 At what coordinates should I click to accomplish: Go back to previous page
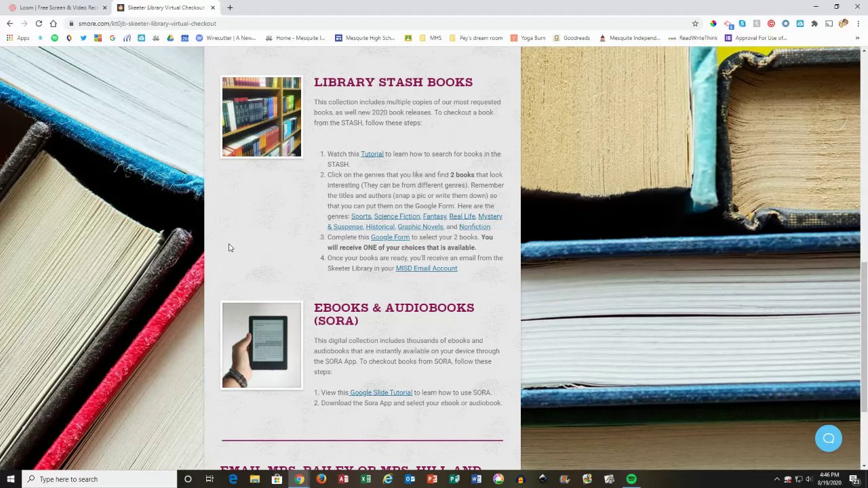pyautogui.click(x=9, y=23)
